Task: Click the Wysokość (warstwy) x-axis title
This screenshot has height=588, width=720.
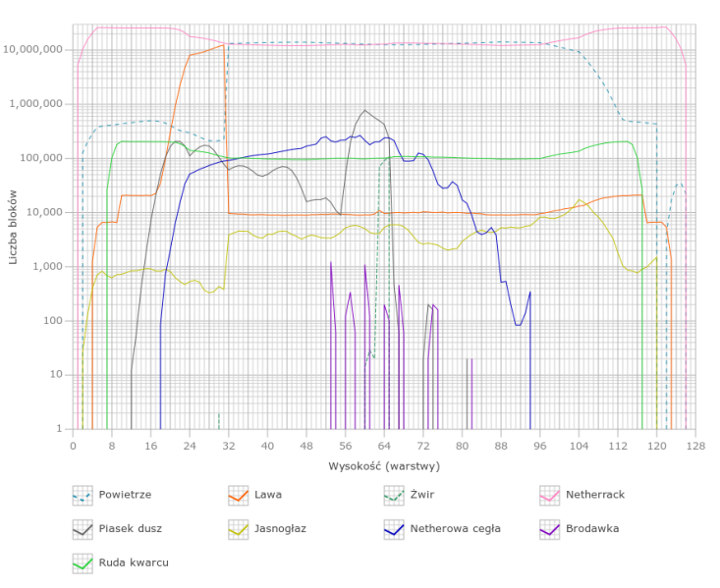Action: [x=384, y=463]
